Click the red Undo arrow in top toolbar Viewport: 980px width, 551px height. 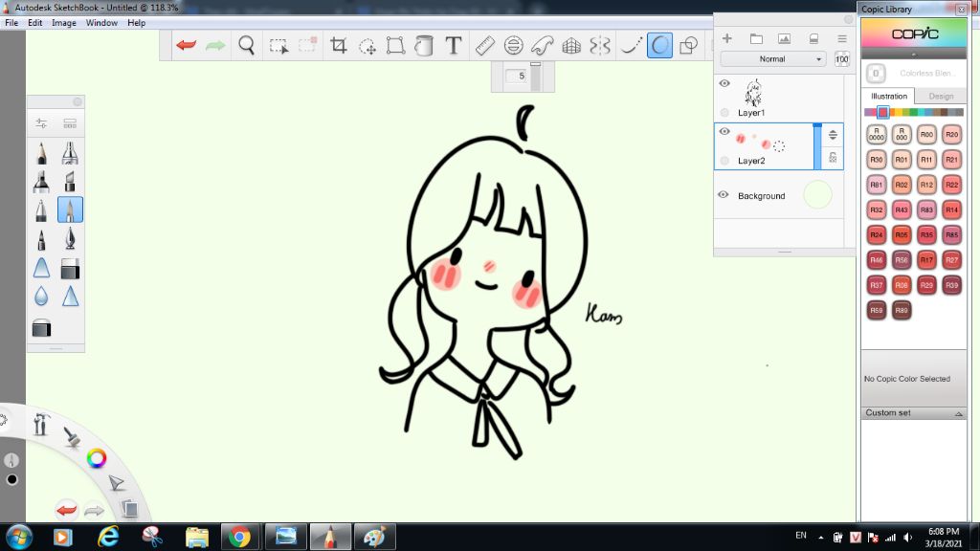point(187,45)
